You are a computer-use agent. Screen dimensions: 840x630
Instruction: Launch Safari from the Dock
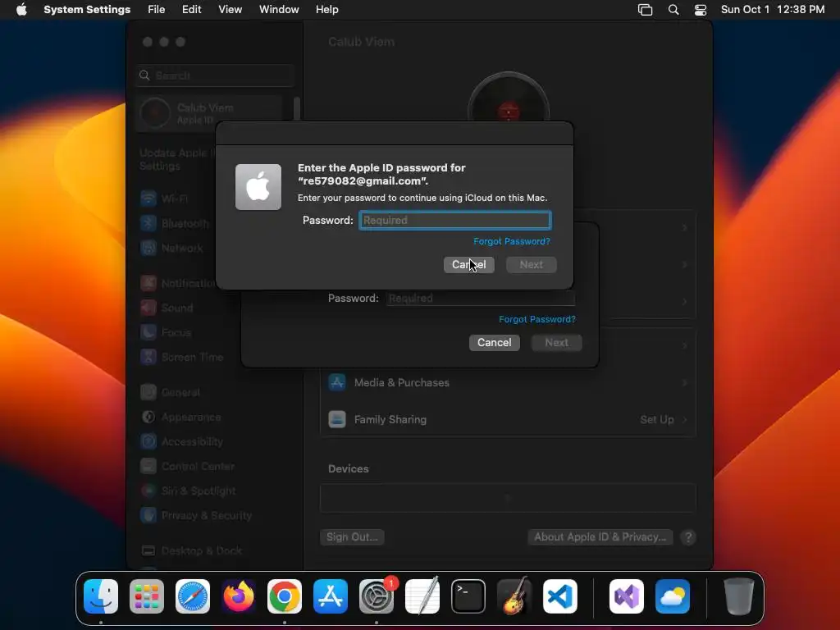point(193,596)
